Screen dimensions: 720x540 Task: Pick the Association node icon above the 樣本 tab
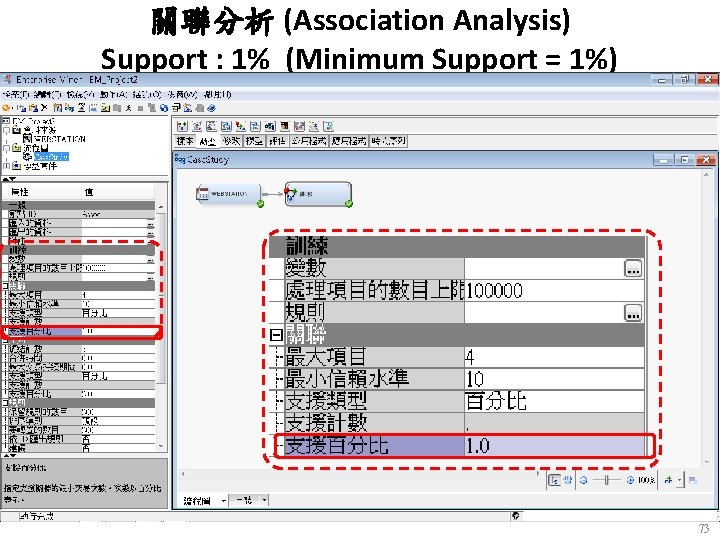(182, 126)
